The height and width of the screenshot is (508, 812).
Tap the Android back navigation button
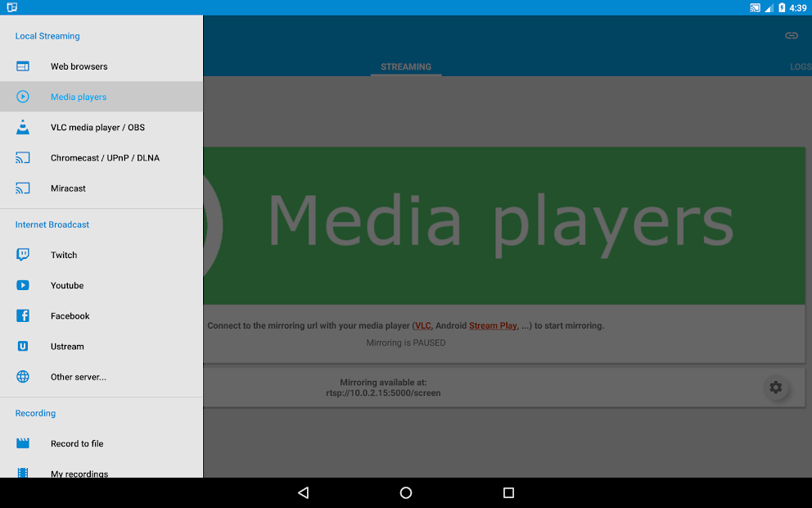point(304,492)
